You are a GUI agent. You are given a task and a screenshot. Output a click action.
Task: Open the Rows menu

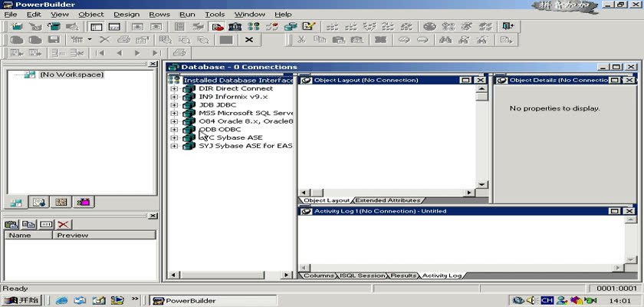(x=159, y=15)
